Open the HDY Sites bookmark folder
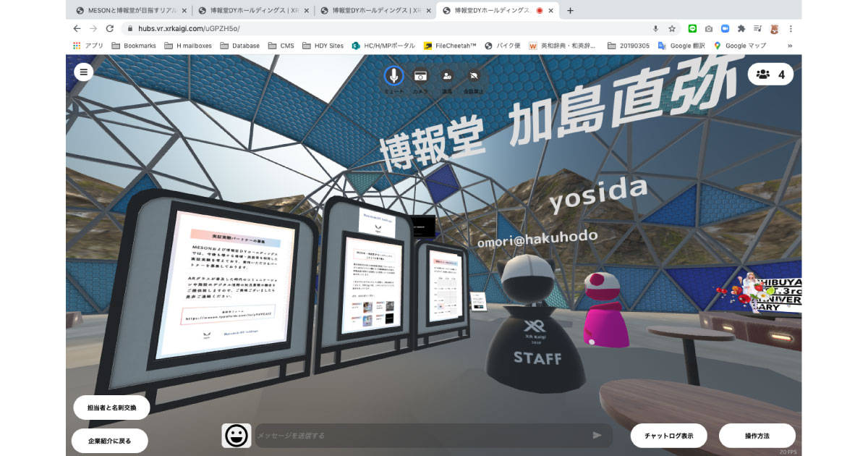 coord(323,45)
